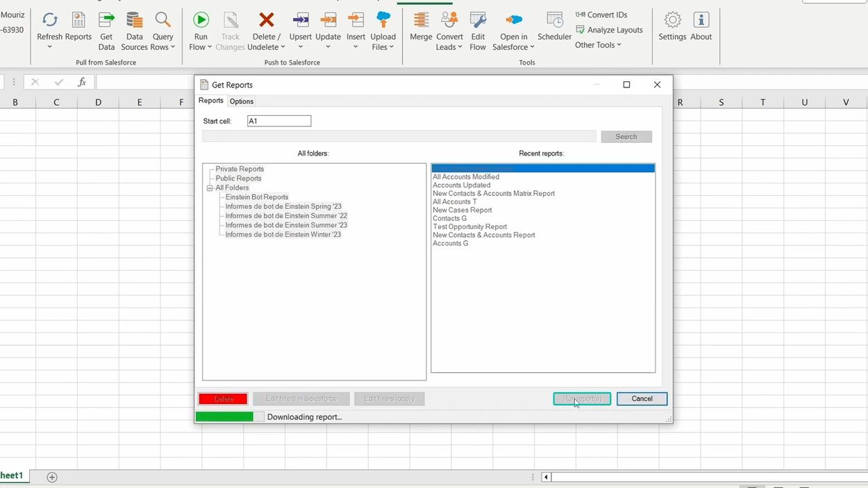Click the Track Changes icon

click(x=230, y=19)
